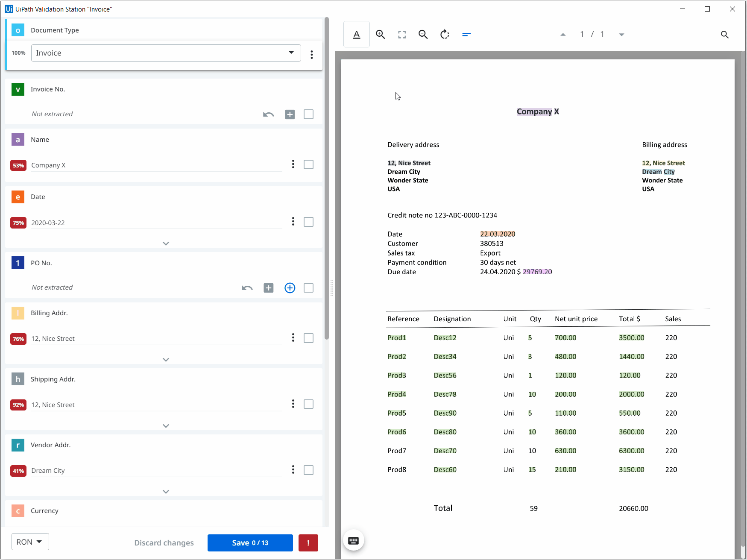Check the checkbox for the Date field
The height and width of the screenshot is (560, 747).
(308, 222)
